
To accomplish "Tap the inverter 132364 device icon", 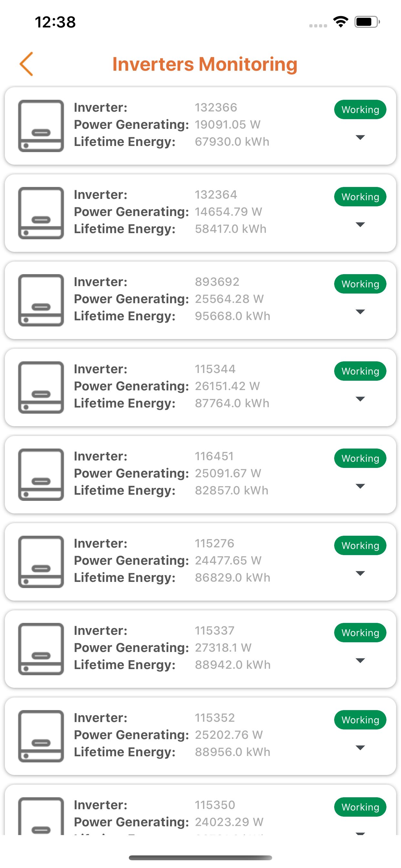I will pos(41,213).
